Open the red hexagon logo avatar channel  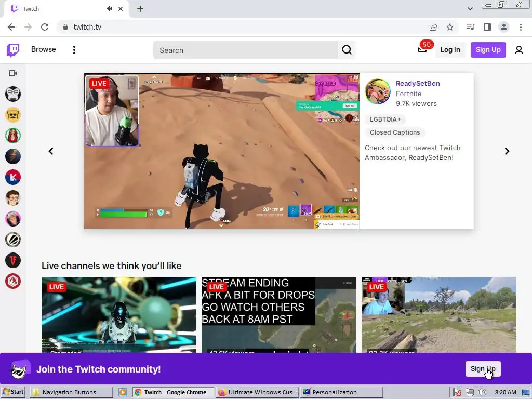click(13, 281)
